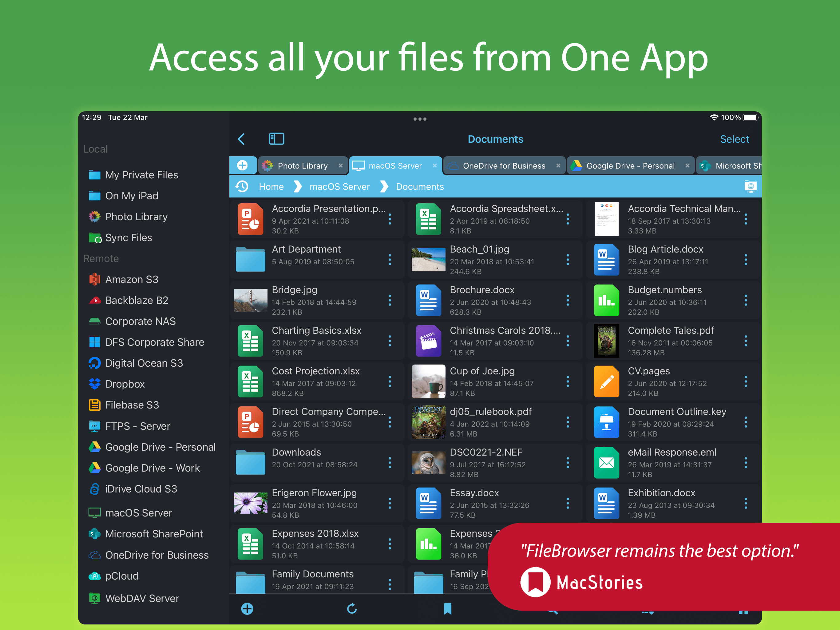Go to Home in the breadcrumb path
840x630 pixels.
point(271,186)
